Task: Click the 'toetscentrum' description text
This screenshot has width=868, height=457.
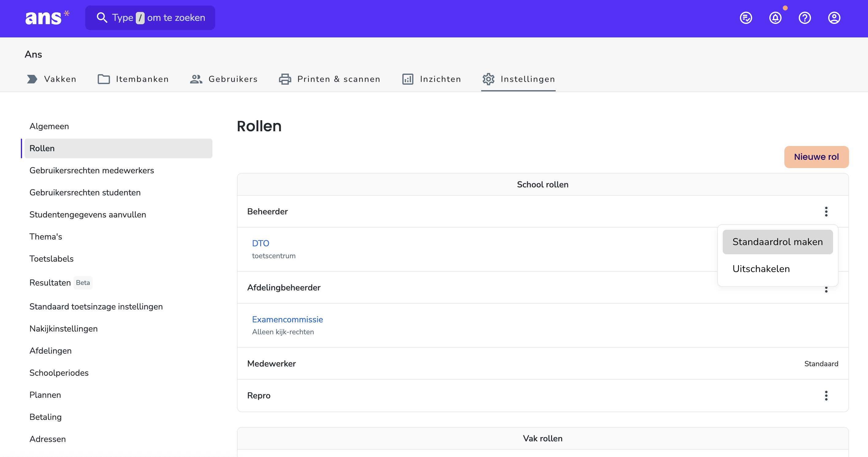Action: (x=274, y=256)
